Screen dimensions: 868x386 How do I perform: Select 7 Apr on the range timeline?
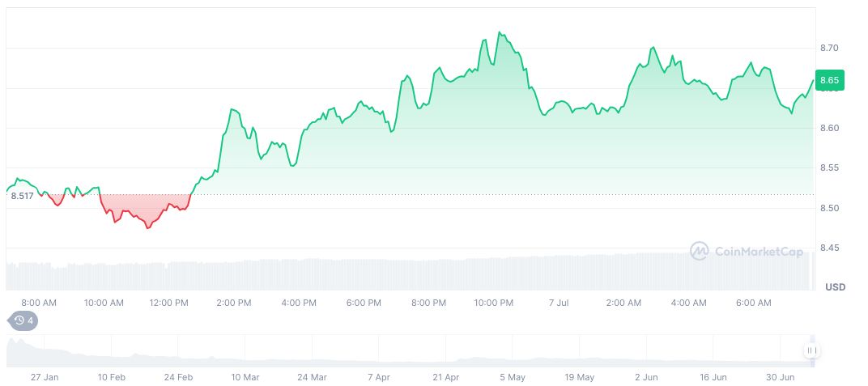pos(378,377)
